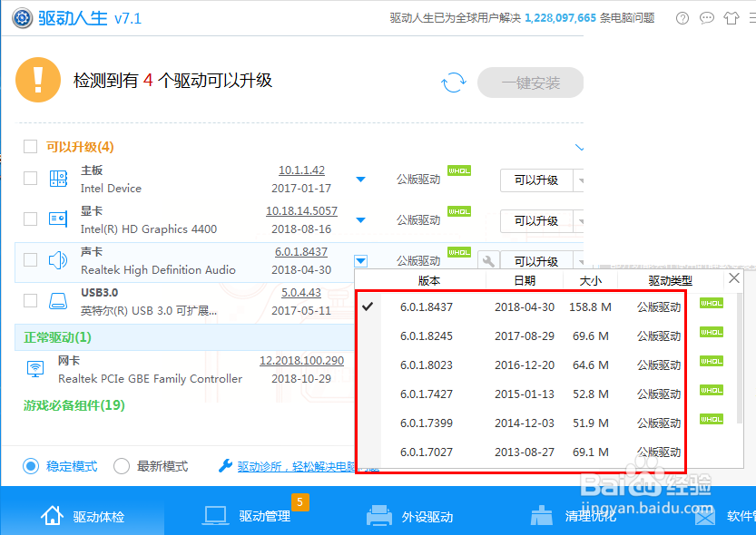Image resolution: width=756 pixels, height=535 pixels.
Task: Click the 网卡 network adapter icon
Action: [x=35, y=369]
